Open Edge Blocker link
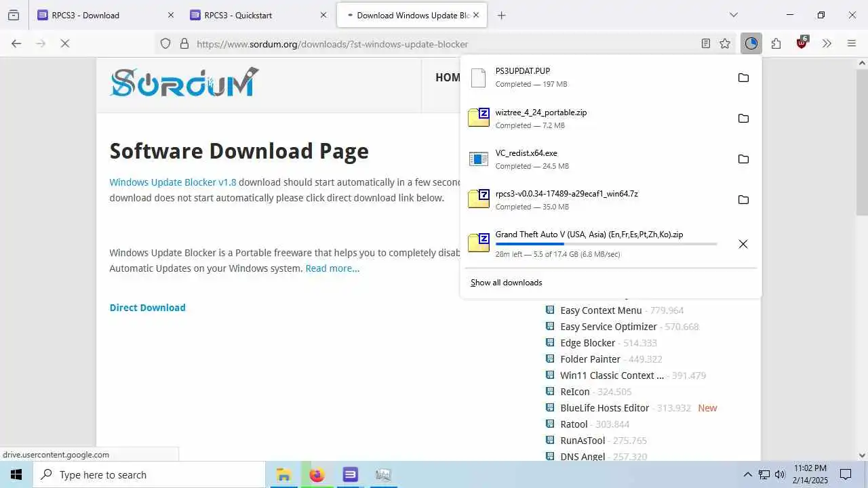Viewport: 868px width, 488px height. pos(588,343)
